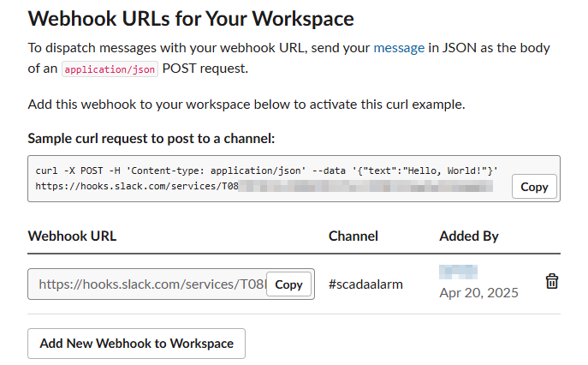Click the hooks.slack.com URL in curl box
The width and height of the screenshot is (588, 365).
(x=264, y=186)
